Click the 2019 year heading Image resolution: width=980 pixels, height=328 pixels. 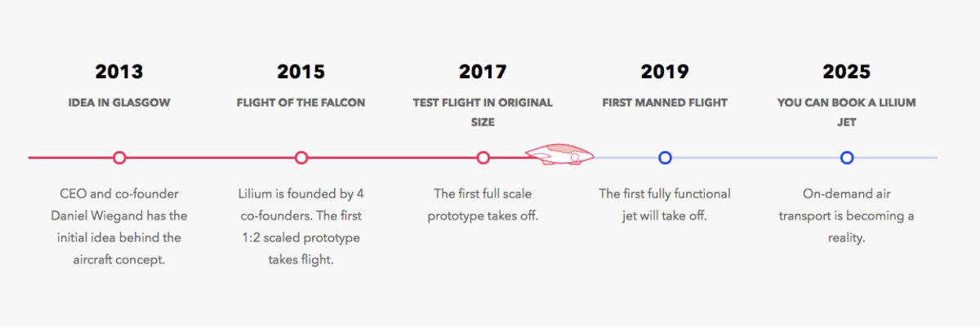point(665,72)
